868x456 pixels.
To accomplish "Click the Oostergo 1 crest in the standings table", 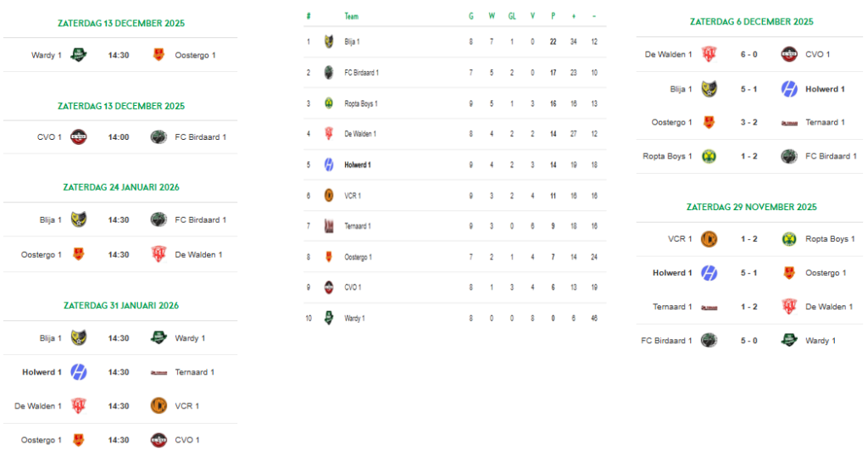I will 329,257.
